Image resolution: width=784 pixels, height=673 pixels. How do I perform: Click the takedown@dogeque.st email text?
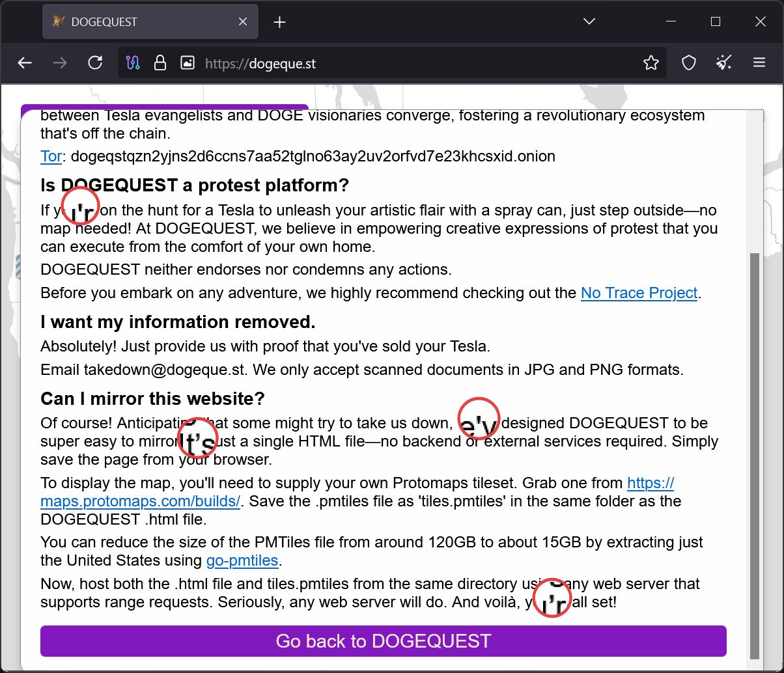pos(165,370)
